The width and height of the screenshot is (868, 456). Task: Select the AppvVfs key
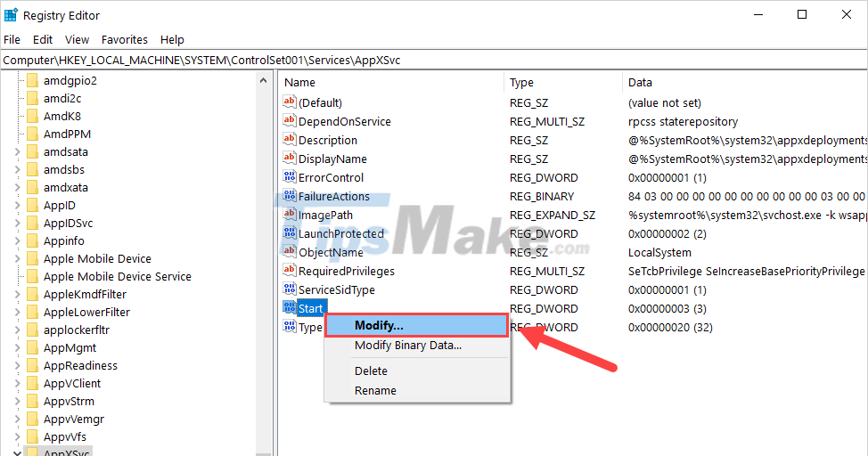click(x=65, y=436)
